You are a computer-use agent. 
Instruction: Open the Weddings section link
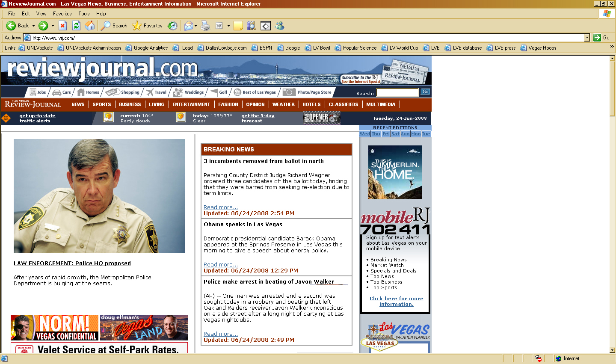click(x=188, y=92)
